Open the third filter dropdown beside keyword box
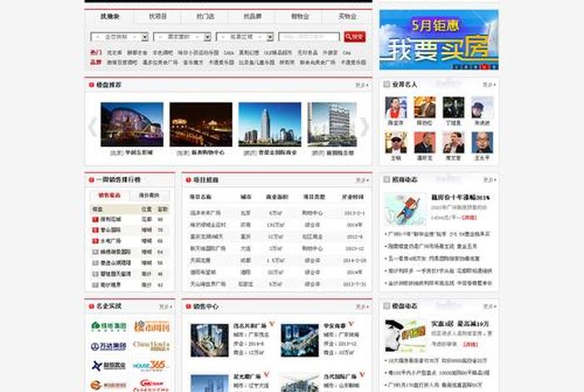Screen dimensions: 584x392 pyautogui.click(x=244, y=37)
